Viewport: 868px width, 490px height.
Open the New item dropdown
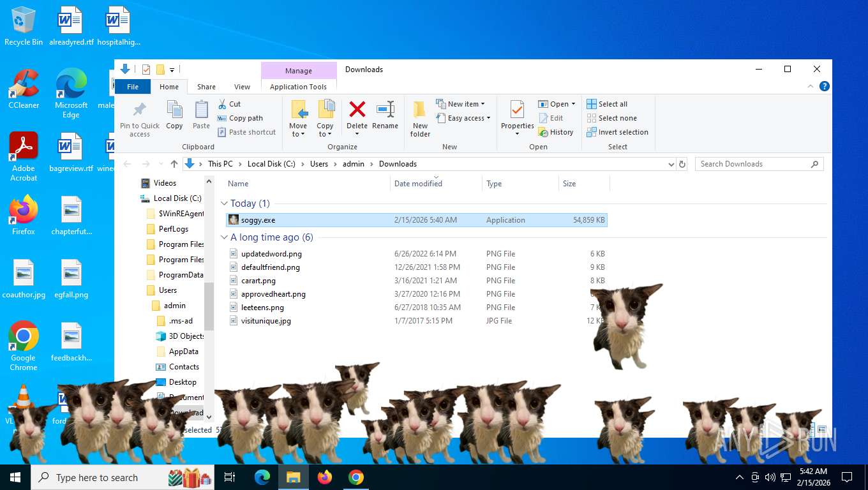pyautogui.click(x=461, y=104)
